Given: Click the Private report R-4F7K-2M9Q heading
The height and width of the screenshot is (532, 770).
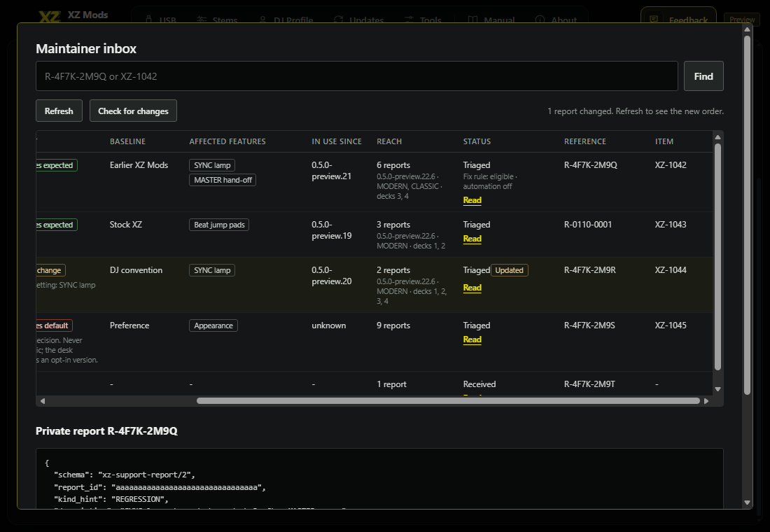Looking at the screenshot, I should point(106,430).
